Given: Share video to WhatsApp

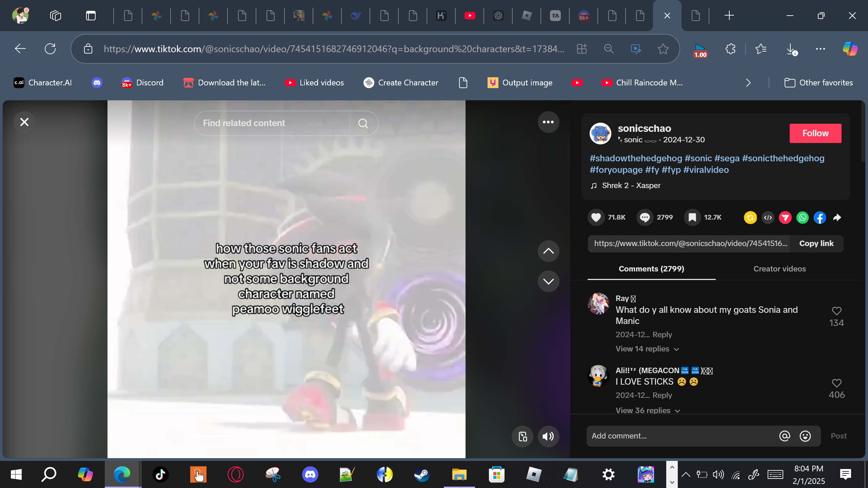Looking at the screenshot, I should (803, 218).
